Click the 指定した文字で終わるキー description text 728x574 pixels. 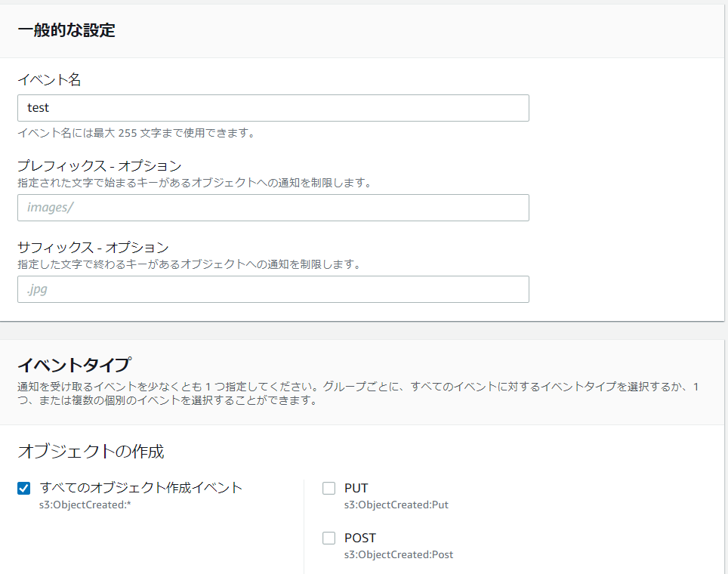click(190, 264)
